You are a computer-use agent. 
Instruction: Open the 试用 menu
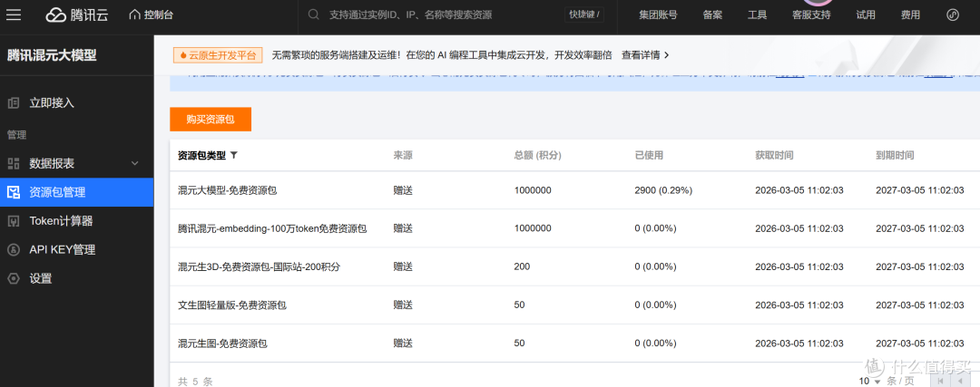pos(866,15)
